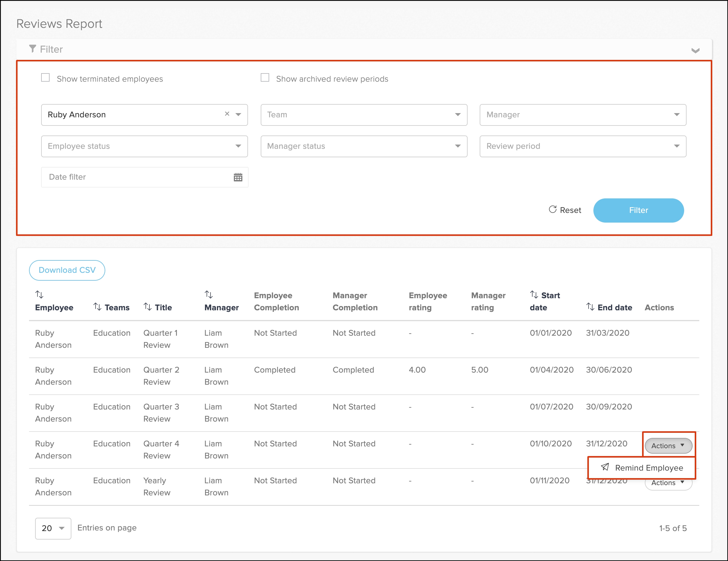The height and width of the screenshot is (561, 728).
Task: Click Completed in the Employee Completion column
Action: coord(275,370)
